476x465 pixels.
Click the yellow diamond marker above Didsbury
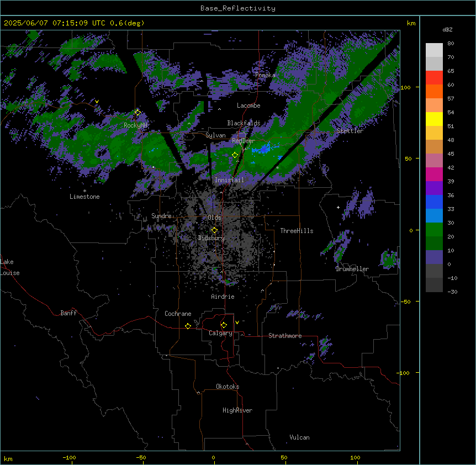click(x=214, y=230)
